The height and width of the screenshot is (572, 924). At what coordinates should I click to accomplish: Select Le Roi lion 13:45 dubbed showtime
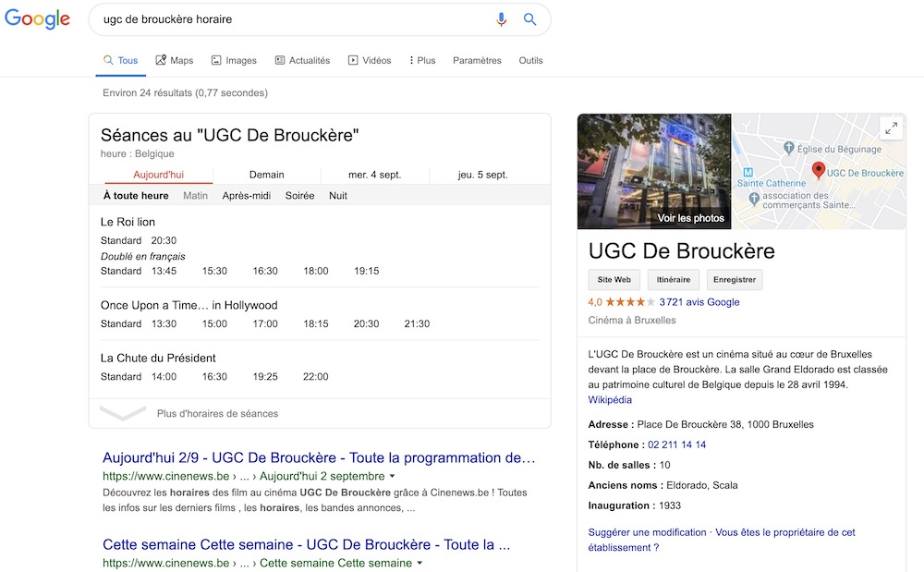pyautogui.click(x=164, y=271)
